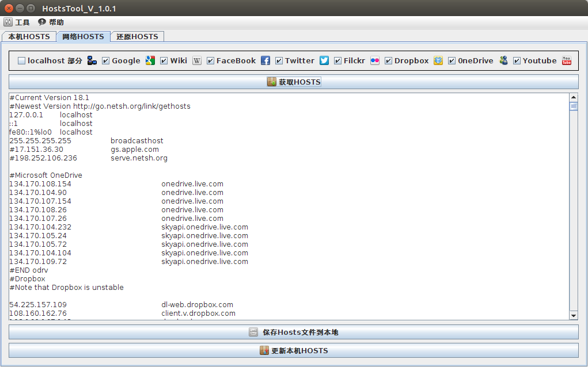Screen dimensions: 588x367
Task: Click the Facebook logo icon
Action: 265,60
